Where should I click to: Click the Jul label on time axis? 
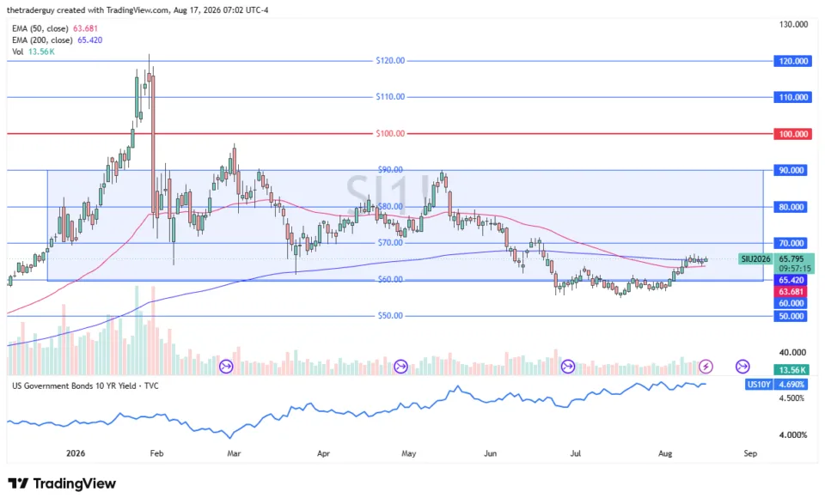tap(576, 453)
